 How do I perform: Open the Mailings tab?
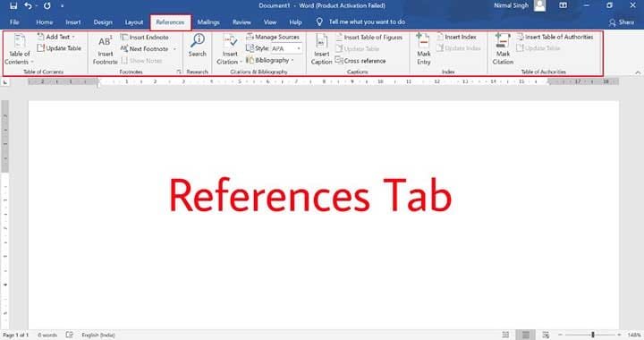[x=208, y=22]
